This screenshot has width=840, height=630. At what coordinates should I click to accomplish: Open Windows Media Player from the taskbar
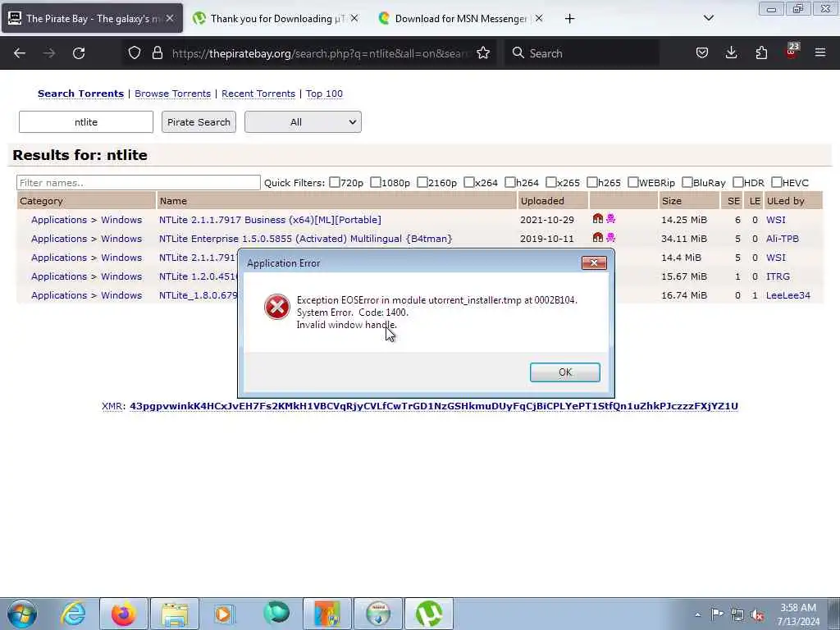coord(225,614)
